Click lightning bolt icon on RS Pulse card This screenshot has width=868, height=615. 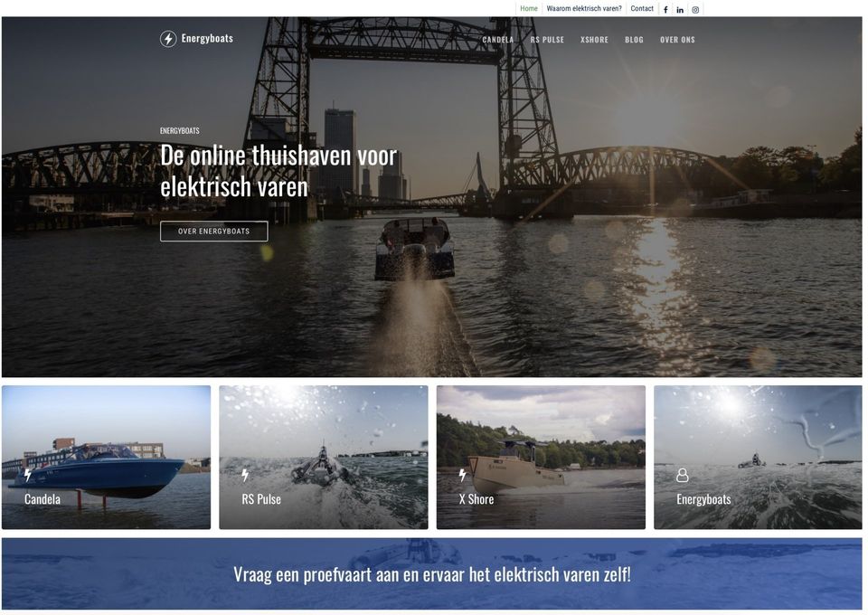tap(245, 475)
